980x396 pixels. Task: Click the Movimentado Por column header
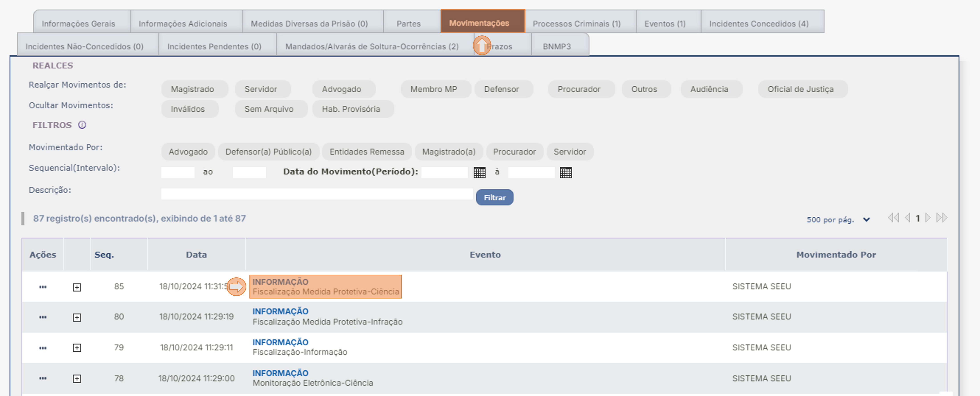pyautogui.click(x=836, y=255)
